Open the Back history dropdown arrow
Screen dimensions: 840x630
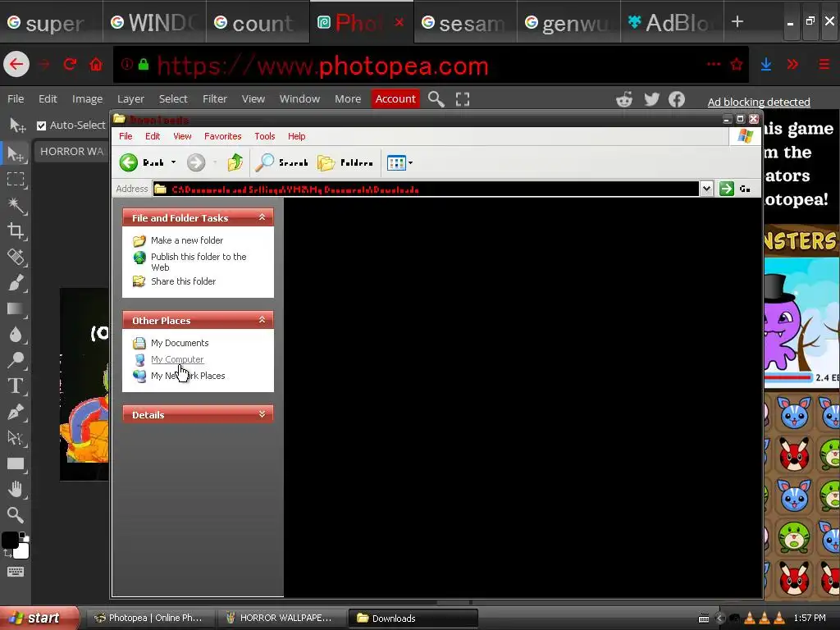pyautogui.click(x=173, y=162)
